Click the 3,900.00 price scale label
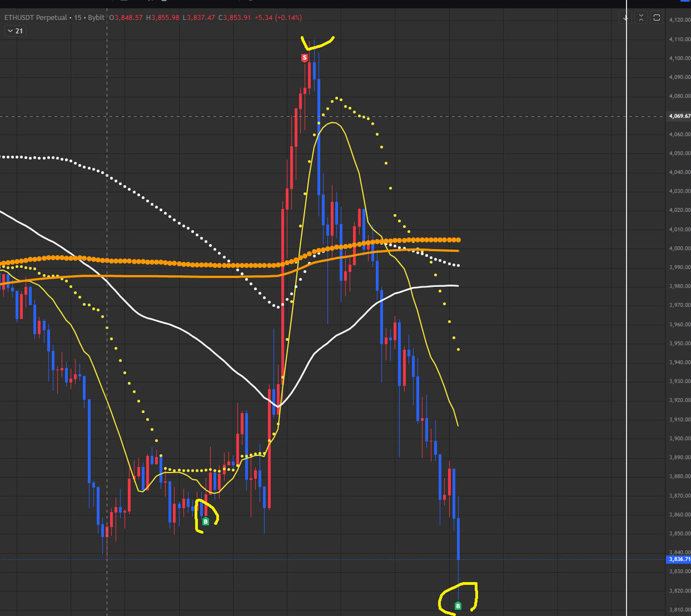 680,438
